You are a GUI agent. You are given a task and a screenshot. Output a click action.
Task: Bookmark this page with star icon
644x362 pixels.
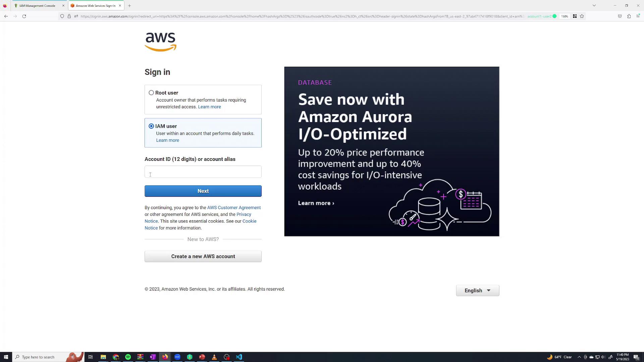click(582, 16)
